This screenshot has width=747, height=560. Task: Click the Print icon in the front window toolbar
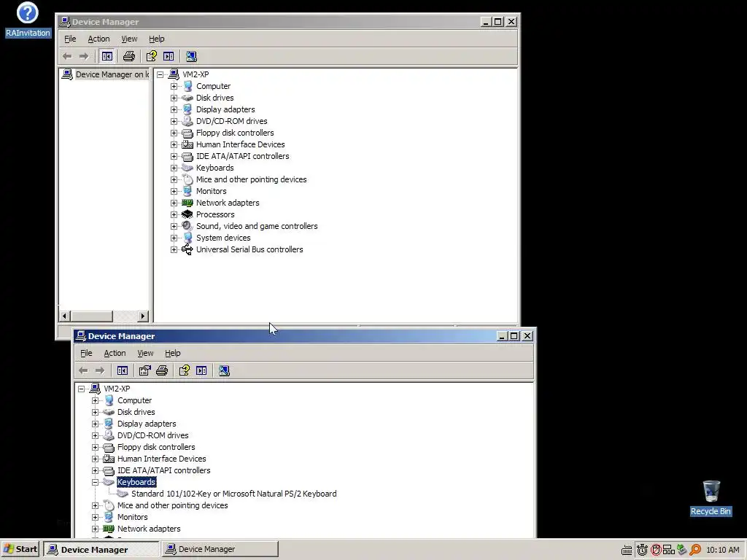point(162,370)
